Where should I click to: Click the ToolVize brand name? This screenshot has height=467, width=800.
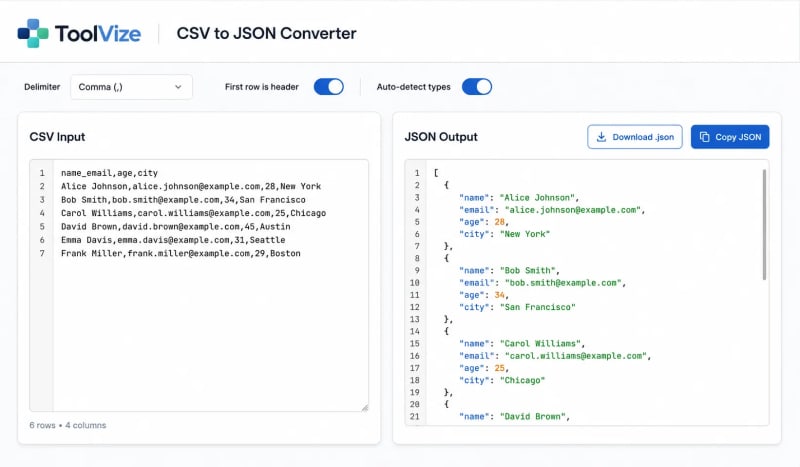click(97, 34)
